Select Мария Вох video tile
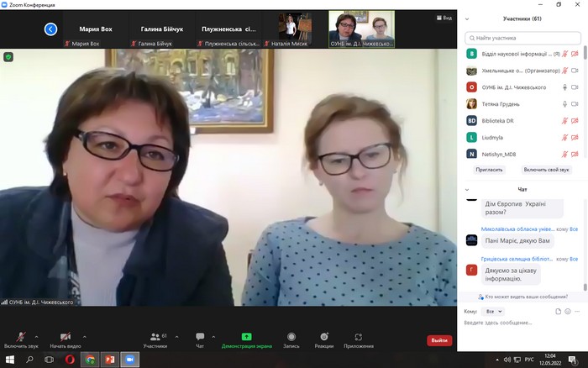The image size is (588, 368). pos(96,29)
